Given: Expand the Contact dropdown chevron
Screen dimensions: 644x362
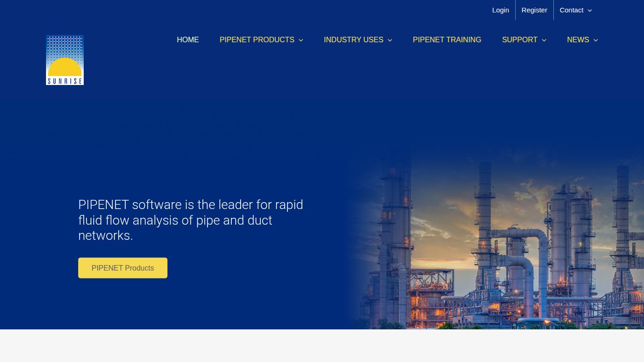Looking at the screenshot, I should point(590,11).
